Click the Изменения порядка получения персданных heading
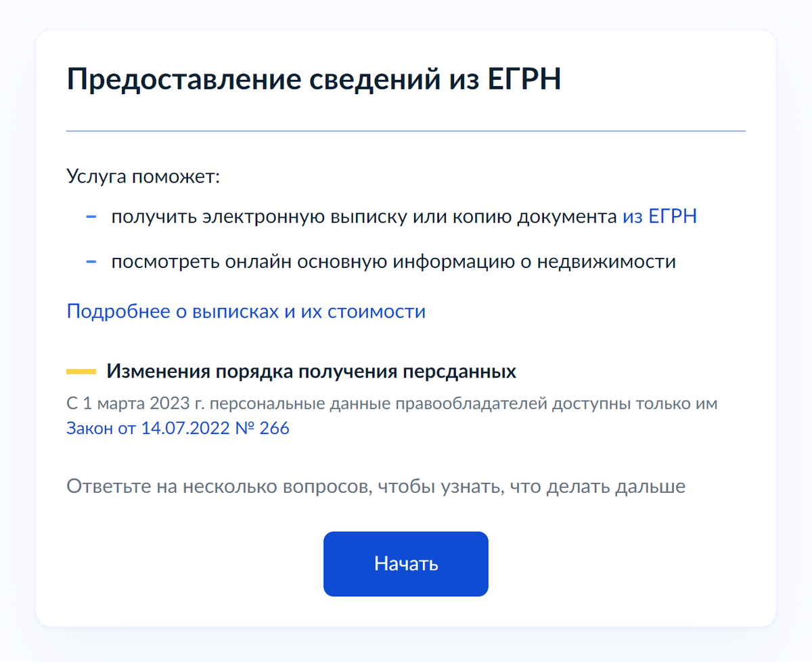Screen dimensions: 812x662 [x=311, y=372]
